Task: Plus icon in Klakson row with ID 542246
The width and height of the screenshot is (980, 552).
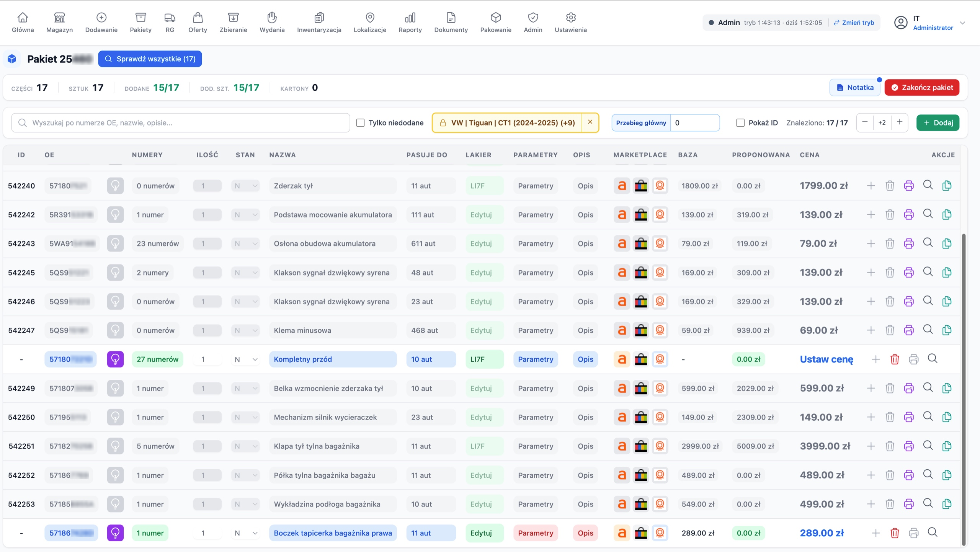Action: point(871,301)
